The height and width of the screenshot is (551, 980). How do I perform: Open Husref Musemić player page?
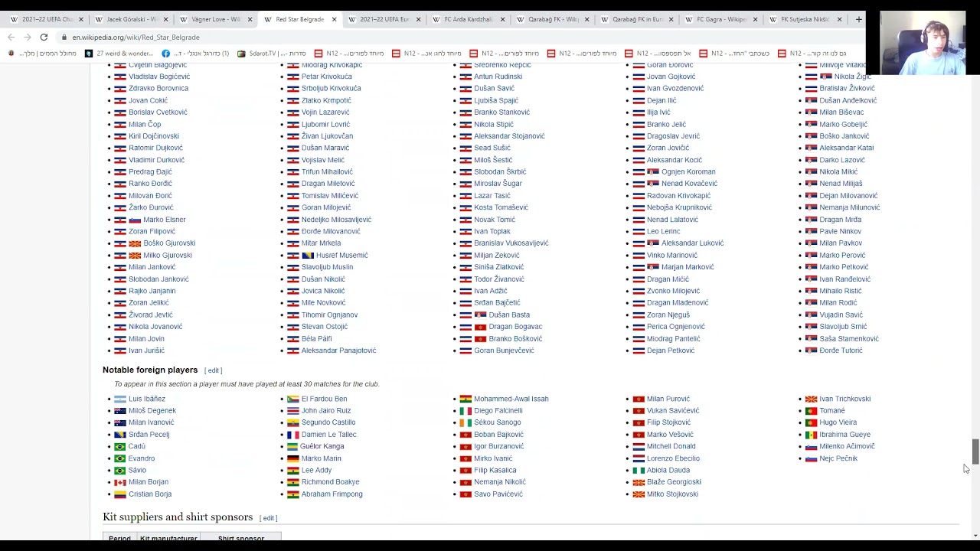coord(341,255)
